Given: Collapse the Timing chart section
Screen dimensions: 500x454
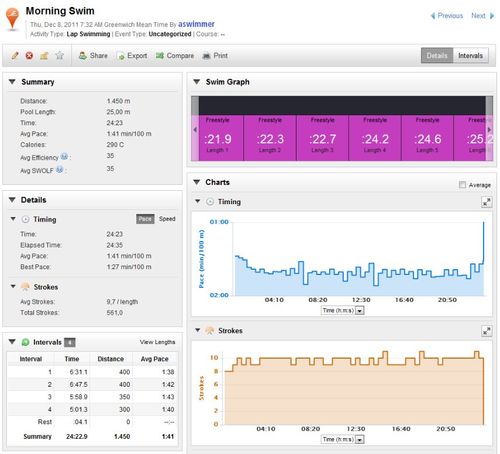Looking at the screenshot, I should pyautogui.click(x=198, y=201).
